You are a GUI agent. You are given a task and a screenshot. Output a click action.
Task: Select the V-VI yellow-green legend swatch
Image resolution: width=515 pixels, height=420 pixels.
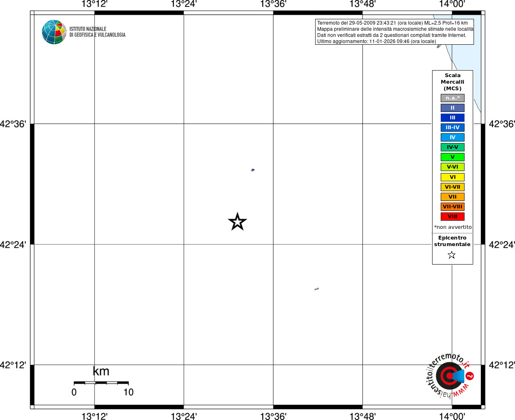(453, 167)
